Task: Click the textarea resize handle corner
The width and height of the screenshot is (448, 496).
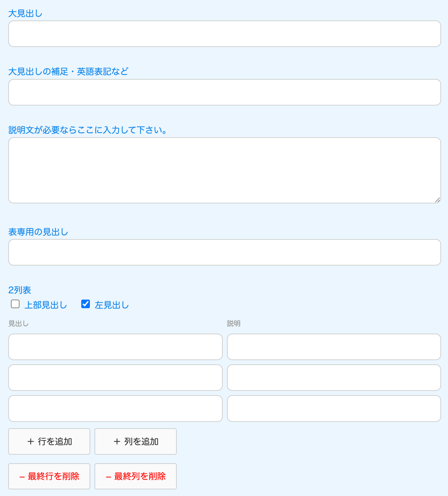Action: pyautogui.click(x=437, y=200)
